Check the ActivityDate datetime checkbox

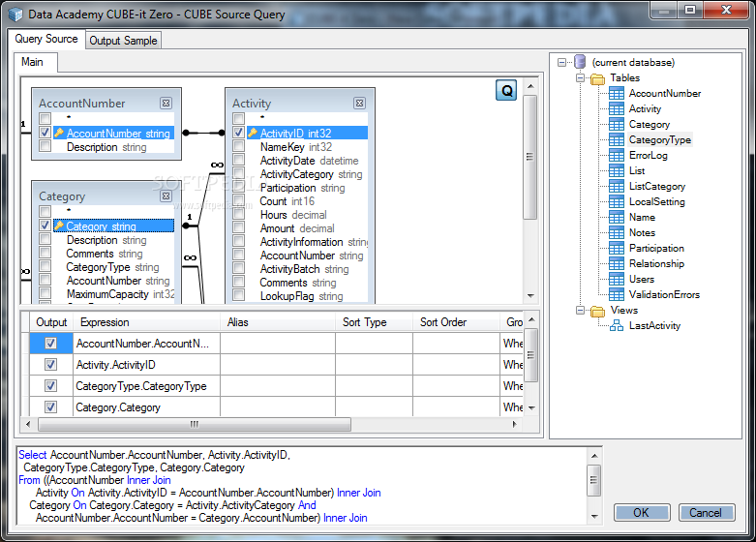(x=238, y=159)
